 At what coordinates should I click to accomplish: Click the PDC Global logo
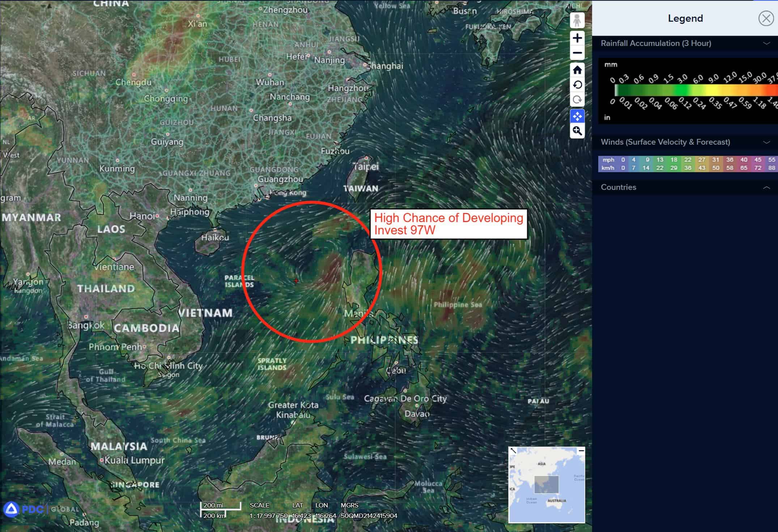click(41, 509)
